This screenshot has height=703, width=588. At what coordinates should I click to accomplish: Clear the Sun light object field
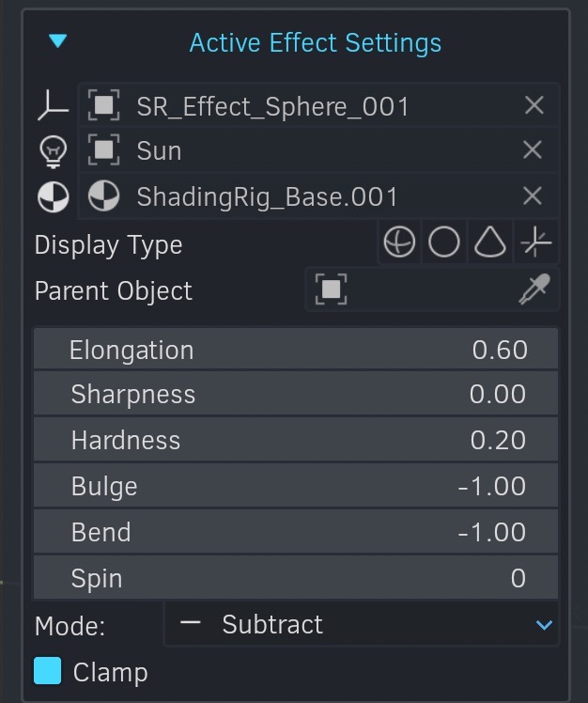pyautogui.click(x=533, y=149)
